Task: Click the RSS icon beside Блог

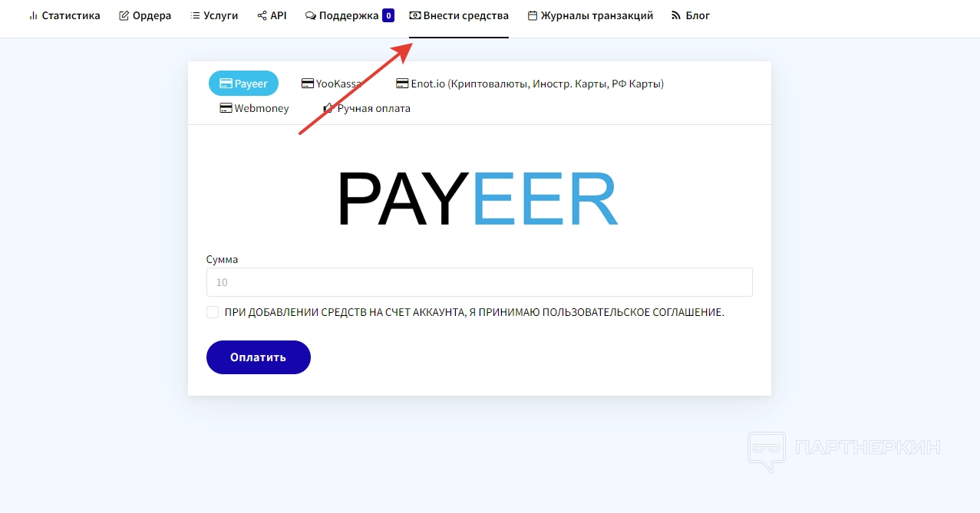Action: tap(676, 15)
